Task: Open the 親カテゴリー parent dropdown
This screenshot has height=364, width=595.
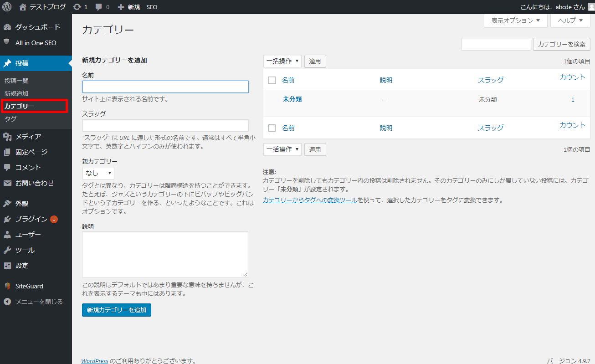Action: [x=98, y=173]
